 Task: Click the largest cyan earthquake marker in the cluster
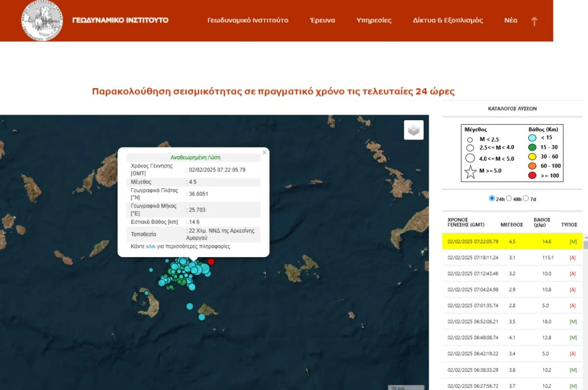click(205, 268)
